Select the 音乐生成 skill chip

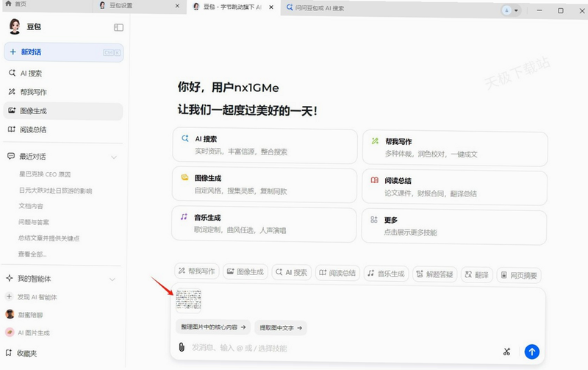(x=387, y=274)
